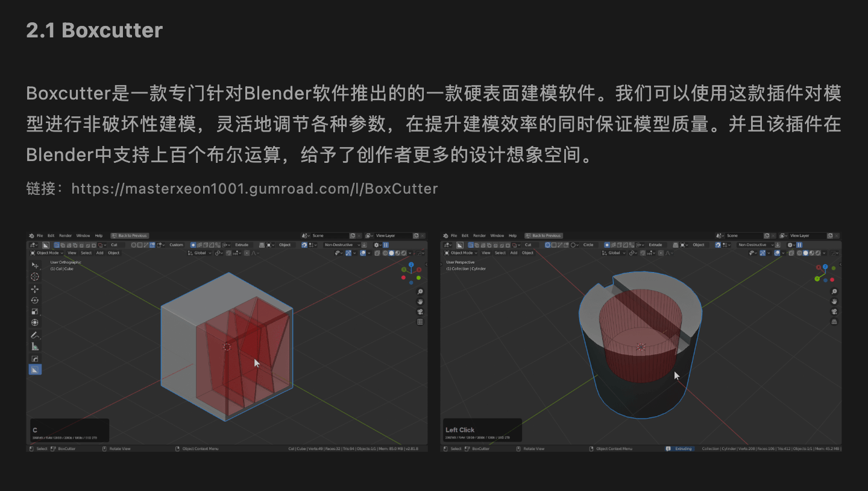Image resolution: width=868 pixels, height=491 pixels.
Task: Open Non-Destructive dropdown in left screenshot
Action: click(x=342, y=245)
